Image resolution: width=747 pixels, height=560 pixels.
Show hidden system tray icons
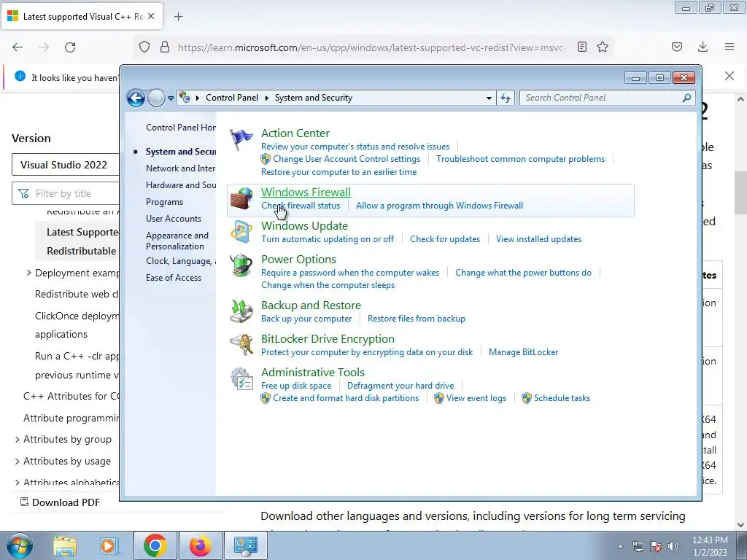click(x=620, y=546)
